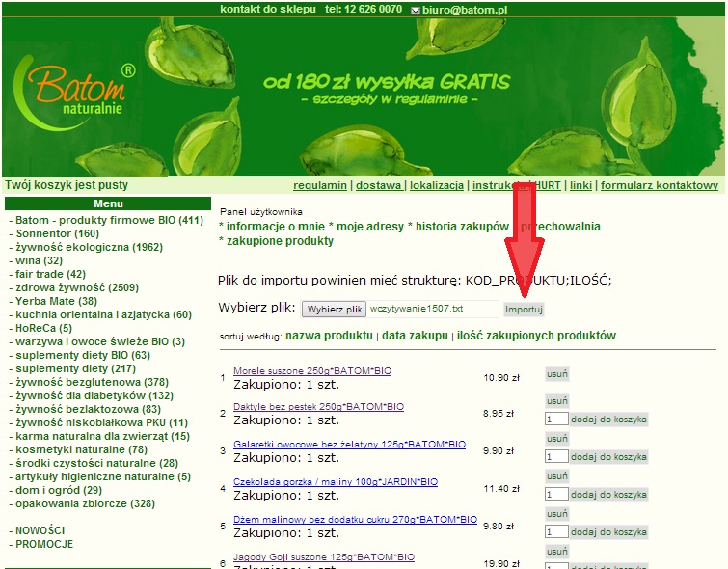This screenshot has height=569, width=728.
Task: Open żywność dla diabetyków (132) category
Action: coord(94,395)
